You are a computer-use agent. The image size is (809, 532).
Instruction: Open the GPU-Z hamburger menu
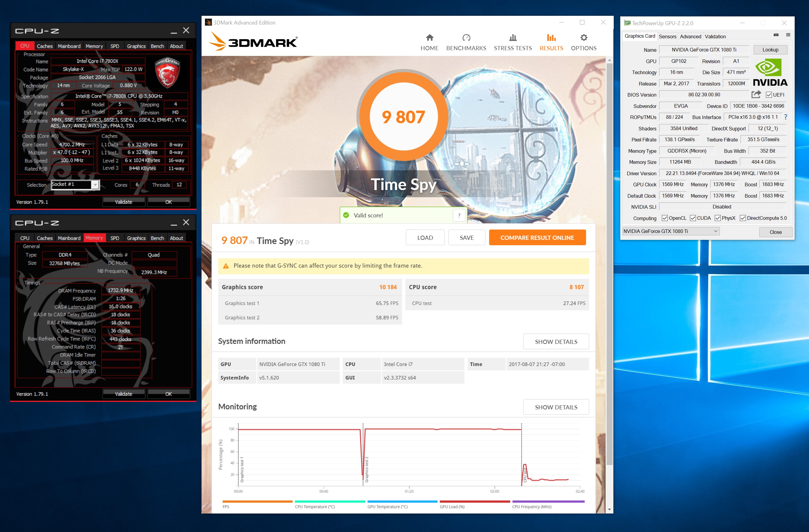[x=788, y=35]
